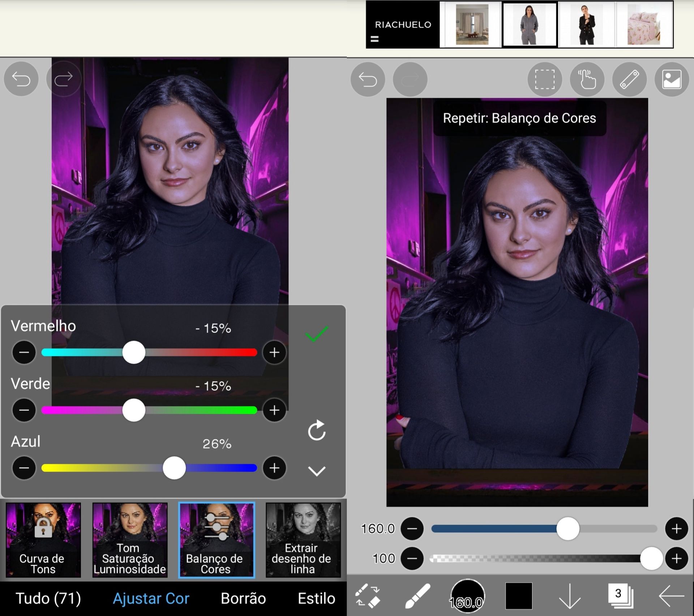Tap the back left-arrow icon

[x=671, y=596]
